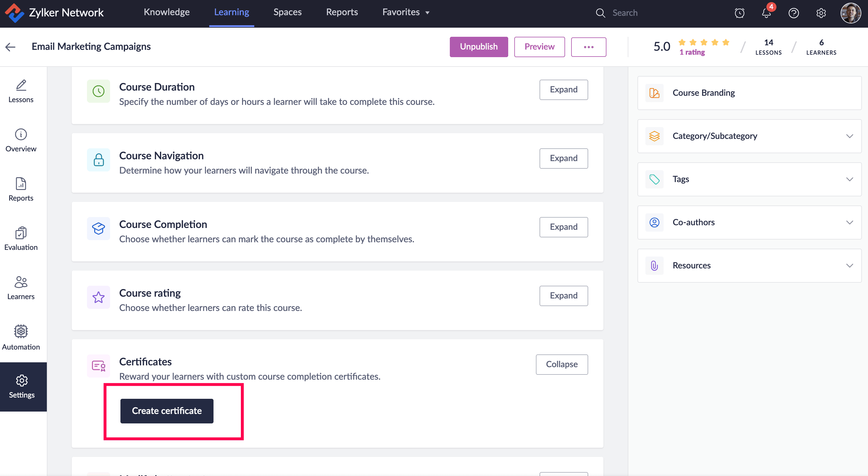Collapse the Certificates section

(x=561, y=364)
